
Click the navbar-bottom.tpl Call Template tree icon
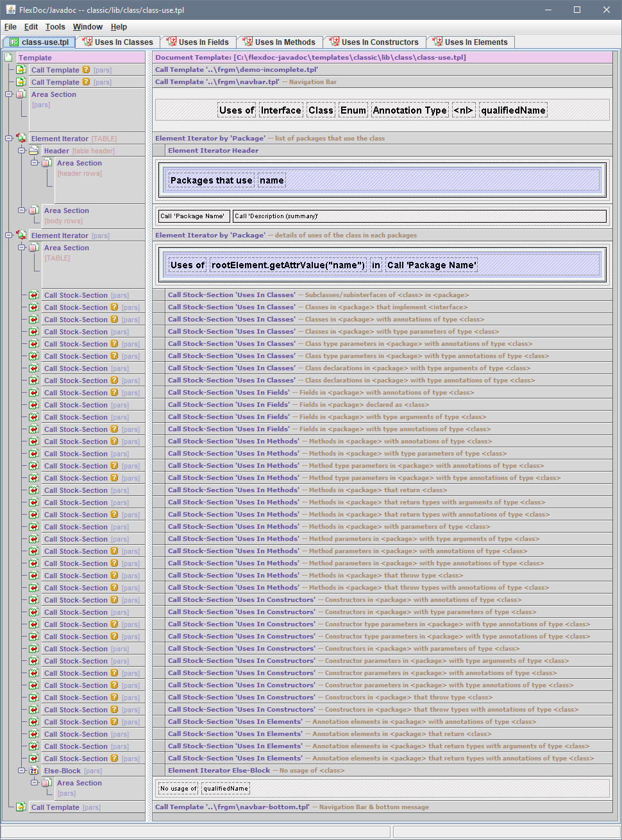21,807
